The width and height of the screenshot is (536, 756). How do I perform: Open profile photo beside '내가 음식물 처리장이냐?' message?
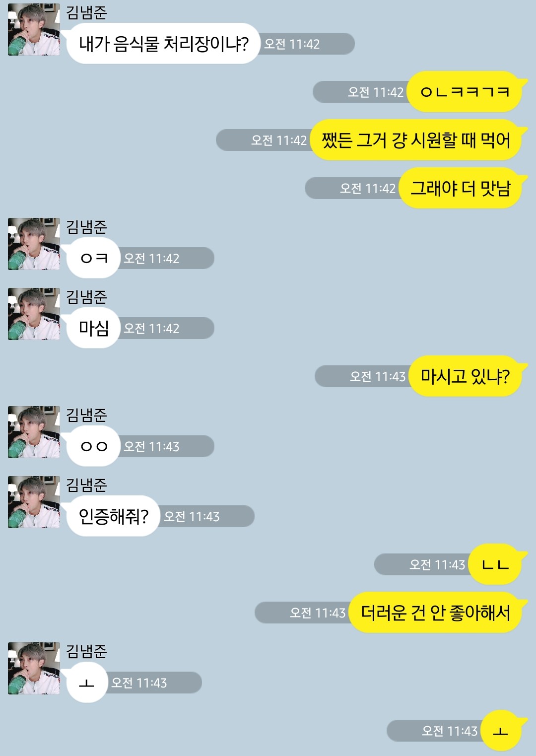pyautogui.click(x=34, y=29)
